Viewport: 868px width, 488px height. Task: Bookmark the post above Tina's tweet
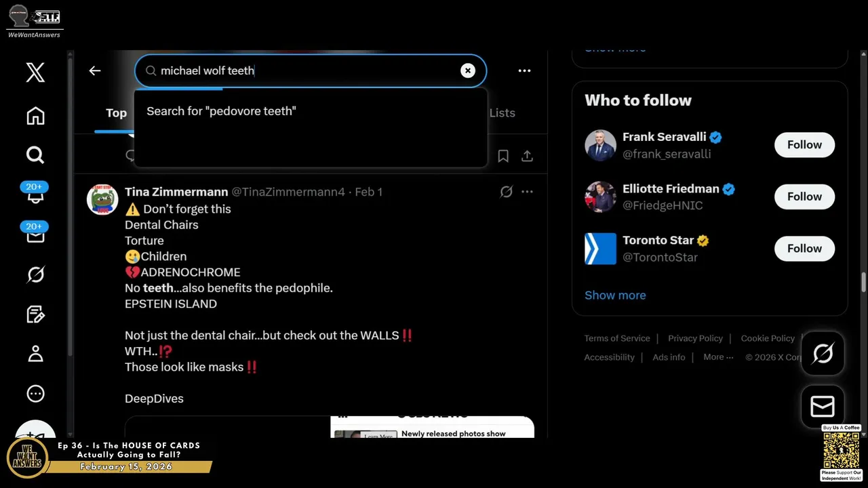click(503, 156)
